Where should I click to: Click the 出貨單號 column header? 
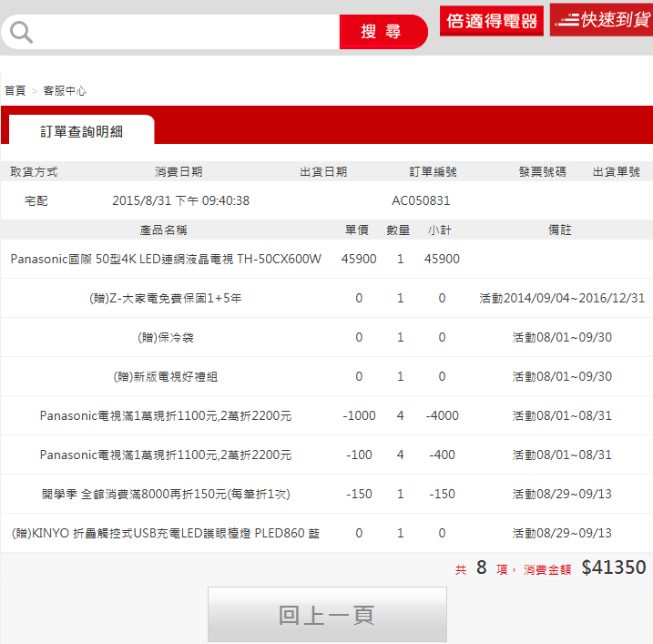(x=616, y=171)
